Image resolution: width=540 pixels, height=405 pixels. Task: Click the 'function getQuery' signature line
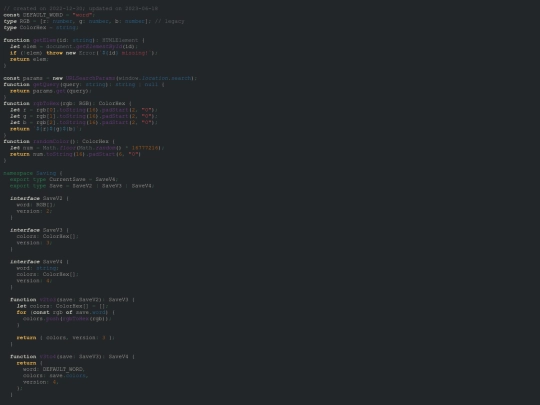coord(84,85)
